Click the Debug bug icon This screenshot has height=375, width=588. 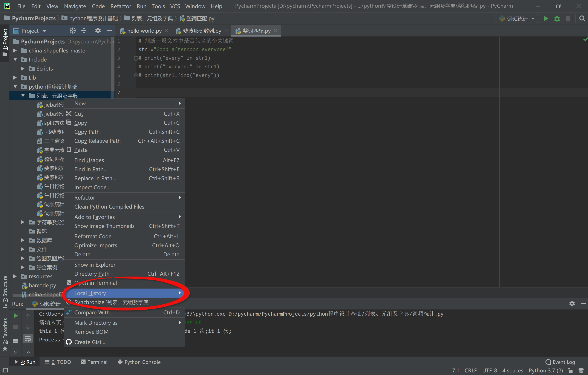click(557, 18)
